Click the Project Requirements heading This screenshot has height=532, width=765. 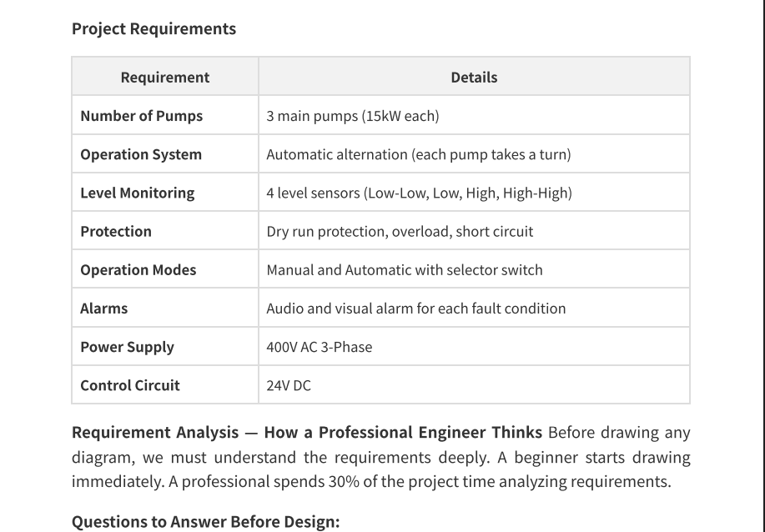point(154,29)
